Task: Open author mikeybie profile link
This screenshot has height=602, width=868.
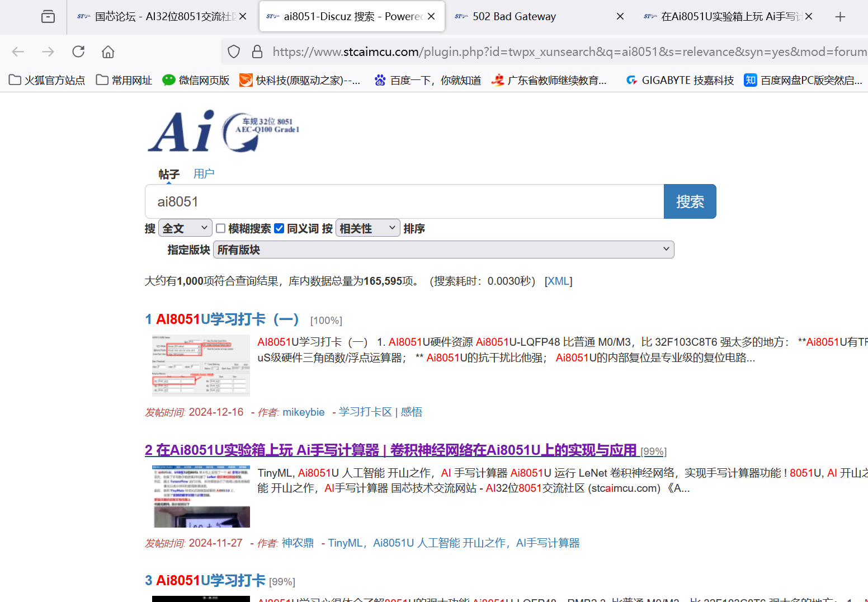Action: click(x=304, y=412)
